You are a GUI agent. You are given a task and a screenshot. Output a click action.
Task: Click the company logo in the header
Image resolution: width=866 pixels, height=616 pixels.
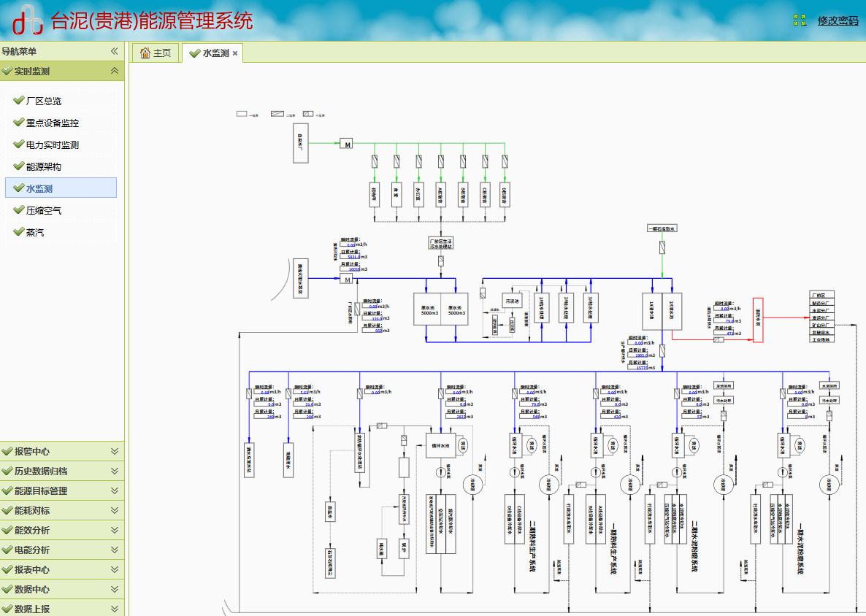(x=27, y=21)
